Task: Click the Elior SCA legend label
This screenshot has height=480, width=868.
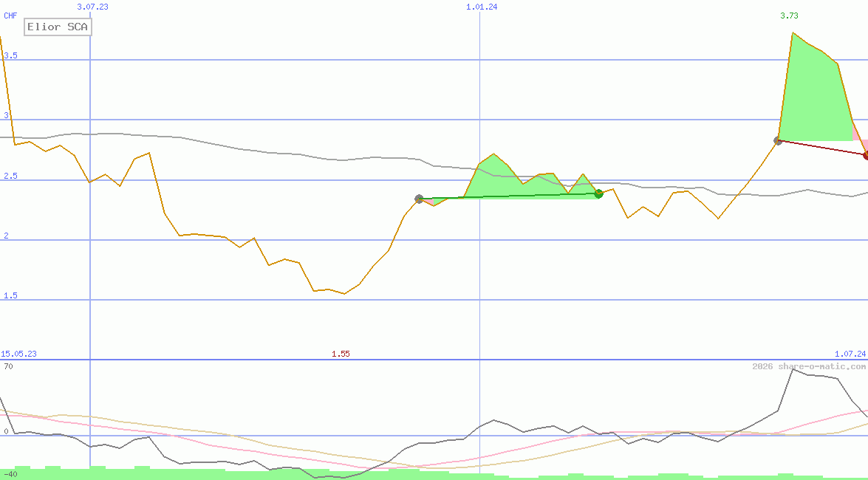Action: pos(58,27)
